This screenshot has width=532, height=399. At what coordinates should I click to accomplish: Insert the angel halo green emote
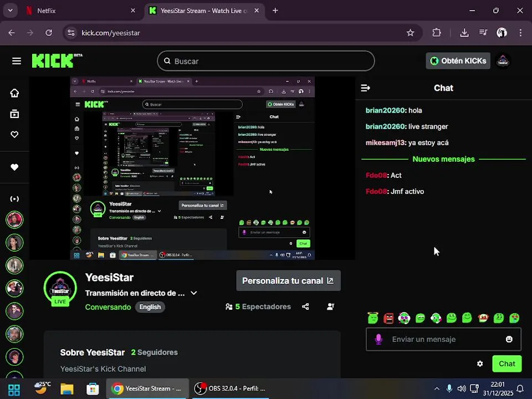[x=372, y=318]
